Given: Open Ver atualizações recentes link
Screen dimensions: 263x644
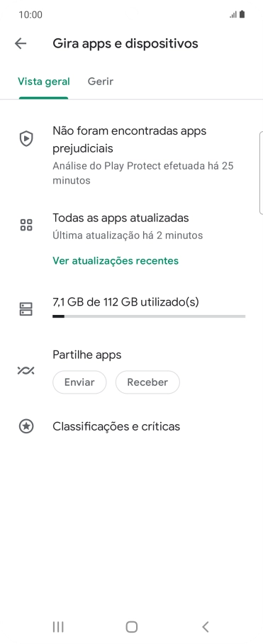Looking at the screenshot, I should click(x=116, y=261).
